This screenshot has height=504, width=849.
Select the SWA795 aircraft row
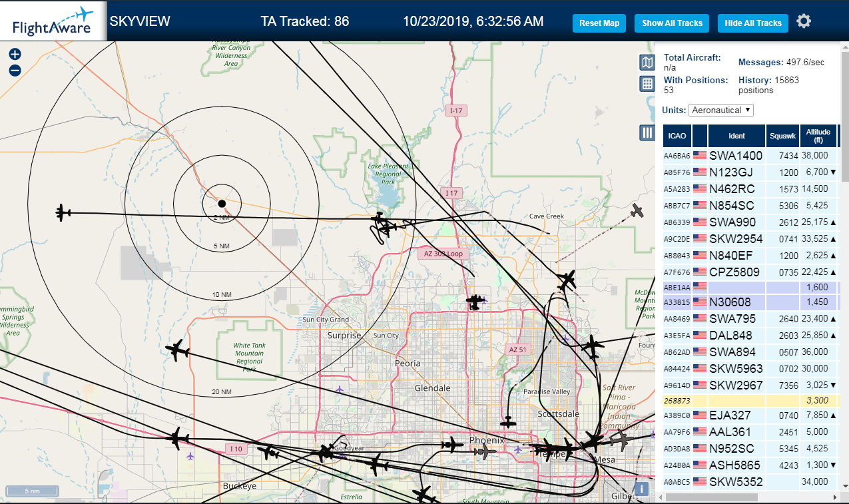[750, 319]
